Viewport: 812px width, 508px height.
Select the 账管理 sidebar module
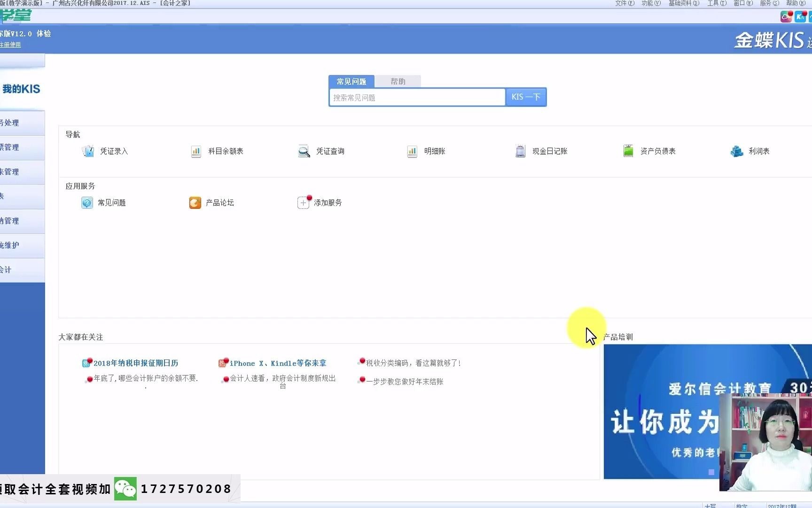tap(22, 172)
